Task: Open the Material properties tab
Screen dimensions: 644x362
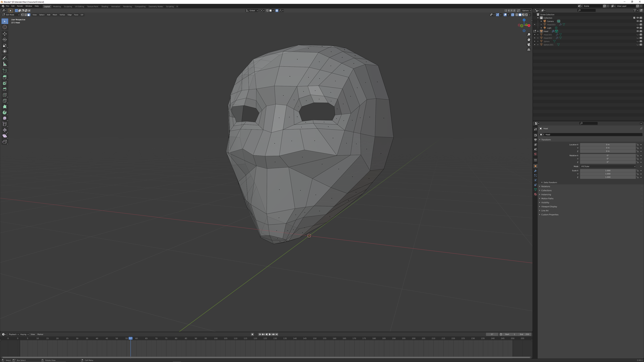Action: (535, 194)
